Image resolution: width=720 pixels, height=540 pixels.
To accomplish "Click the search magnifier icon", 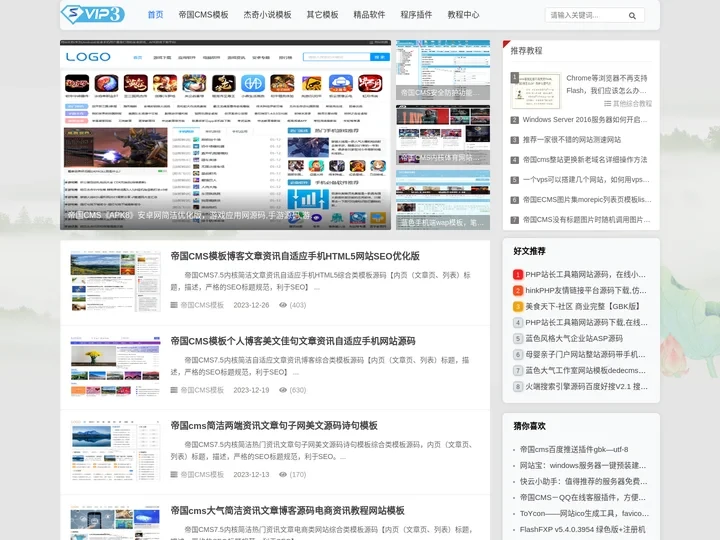I will [632, 16].
